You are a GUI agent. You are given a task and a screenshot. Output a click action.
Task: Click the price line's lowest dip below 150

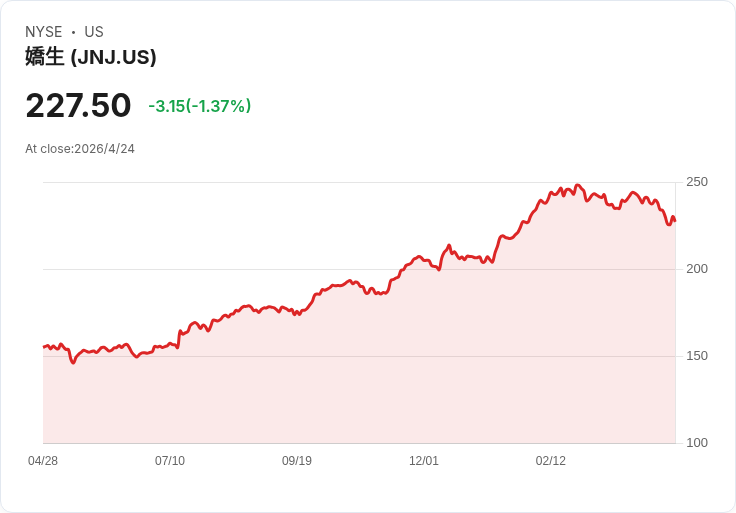click(73, 362)
